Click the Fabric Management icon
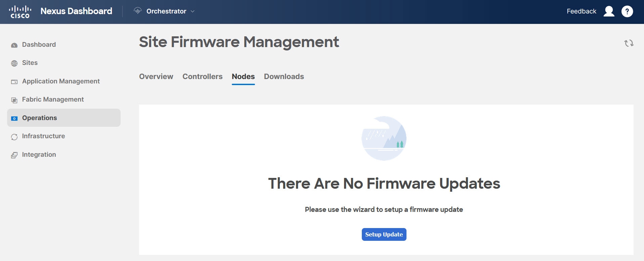The height and width of the screenshot is (261, 644). tap(14, 100)
